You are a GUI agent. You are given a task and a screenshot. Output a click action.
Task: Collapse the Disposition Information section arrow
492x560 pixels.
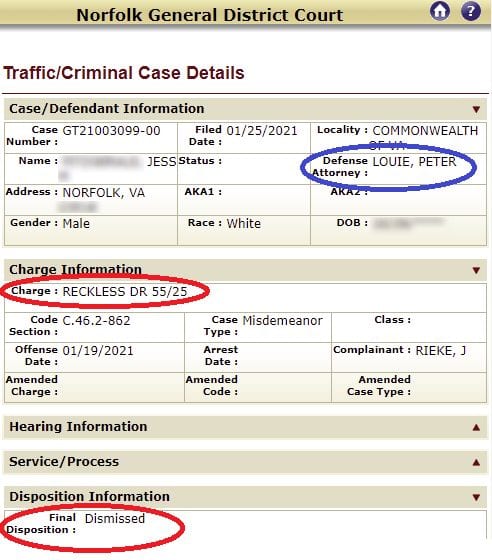[x=476, y=497]
